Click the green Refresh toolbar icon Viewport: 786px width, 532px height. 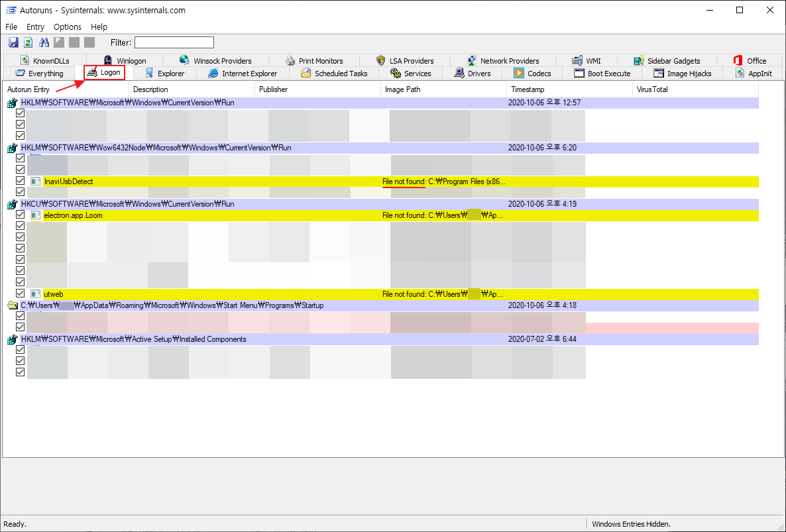28,42
